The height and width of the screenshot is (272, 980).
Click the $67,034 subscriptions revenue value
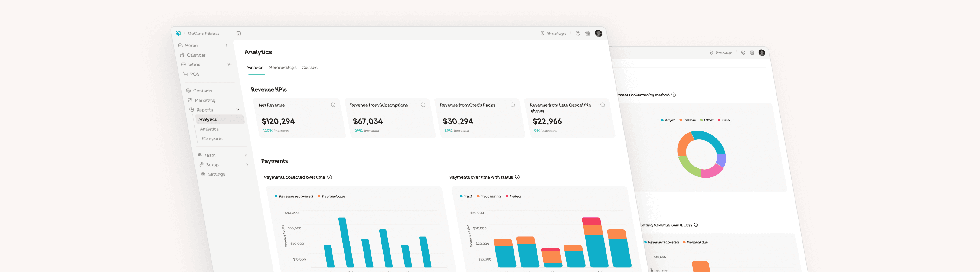(368, 121)
